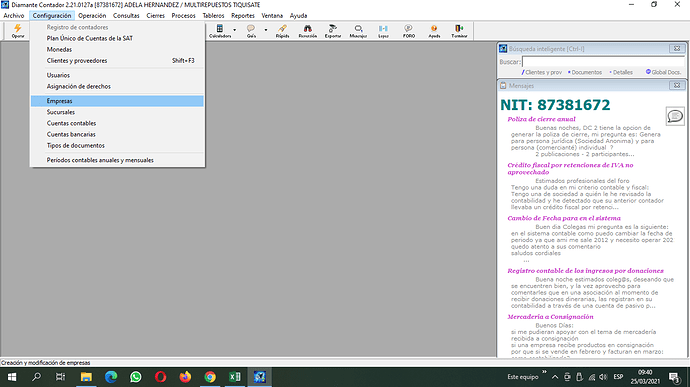The width and height of the screenshot is (690, 387).
Task: Select the Detalles search filter
Action: pos(621,72)
